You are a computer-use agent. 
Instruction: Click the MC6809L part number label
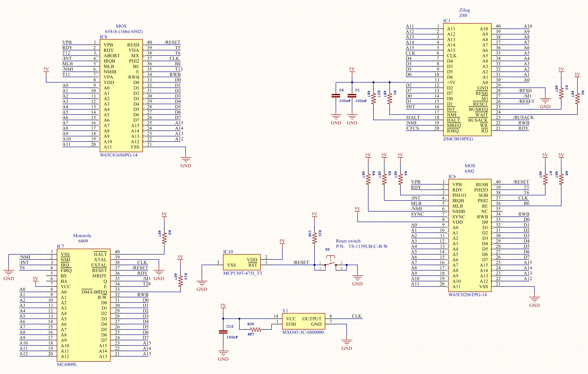click(67, 364)
